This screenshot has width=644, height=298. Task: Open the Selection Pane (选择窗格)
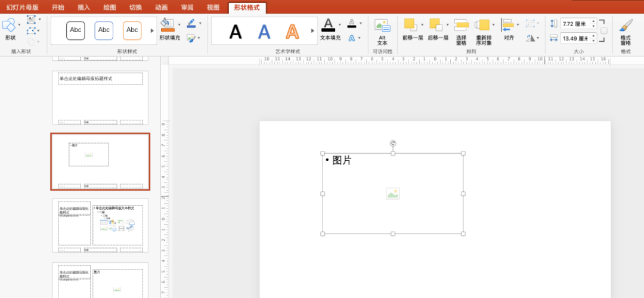(x=461, y=25)
